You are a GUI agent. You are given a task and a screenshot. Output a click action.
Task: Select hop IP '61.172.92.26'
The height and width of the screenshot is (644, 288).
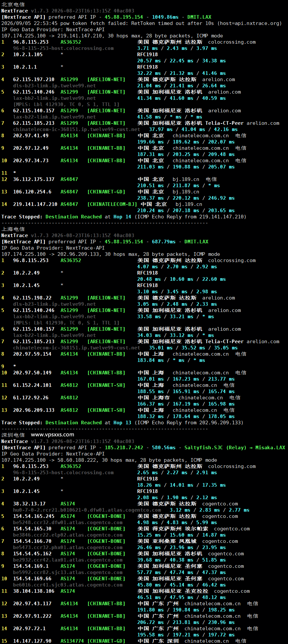click(x=31, y=398)
